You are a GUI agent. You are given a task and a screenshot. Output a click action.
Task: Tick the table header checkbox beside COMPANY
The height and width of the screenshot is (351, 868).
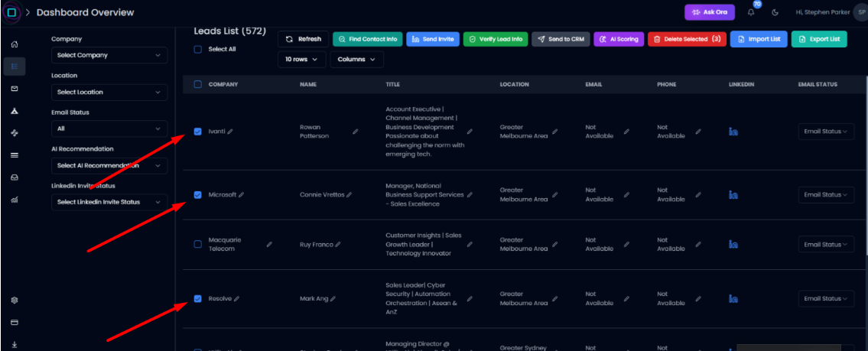[197, 84]
